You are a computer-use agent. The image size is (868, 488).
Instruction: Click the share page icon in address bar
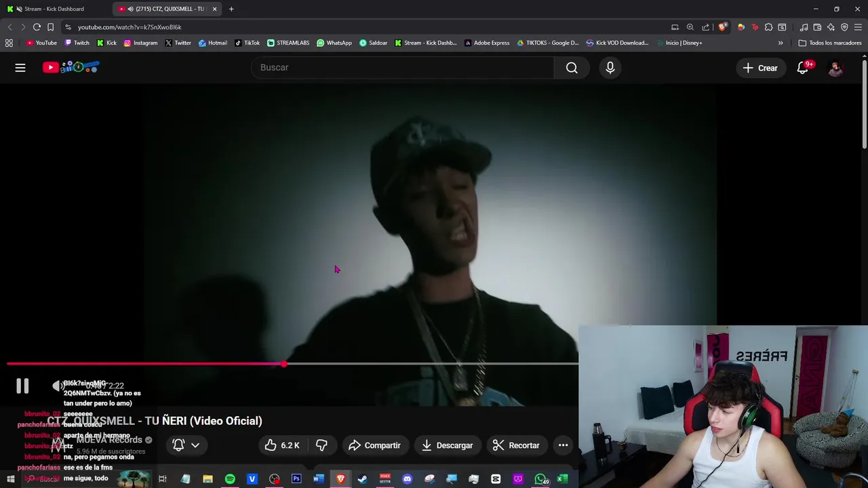coord(706,27)
